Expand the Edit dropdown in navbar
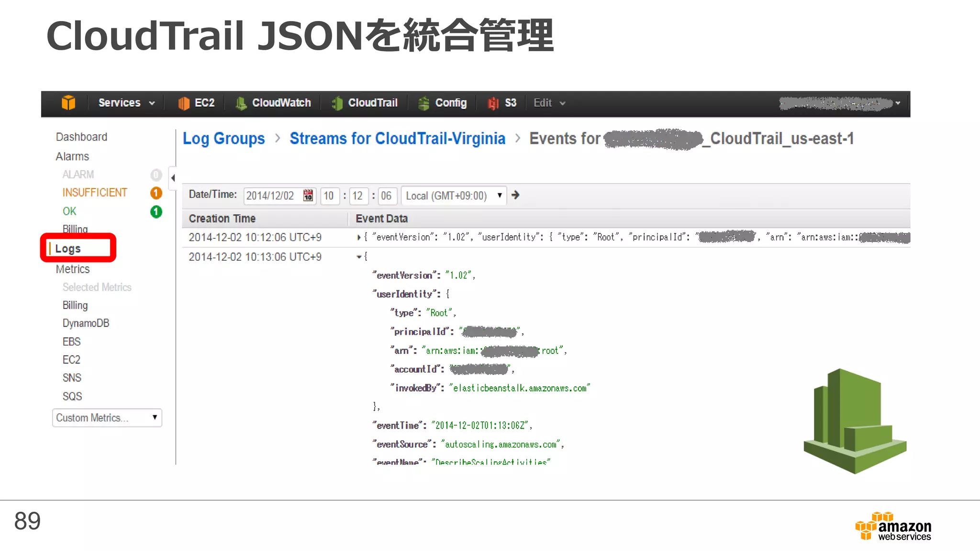This screenshot has width=980, height=551. click(549, 103)
